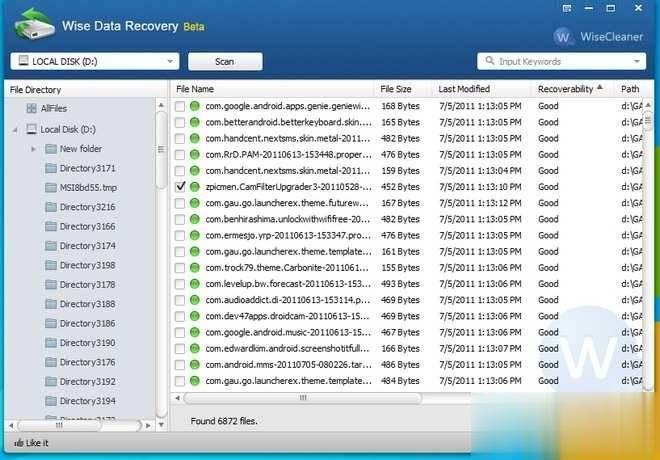This screenshot has width=660, height=460.
Task: Click green status icon for com.trock79.theme.Carbonite
Action: coord(194,268)
